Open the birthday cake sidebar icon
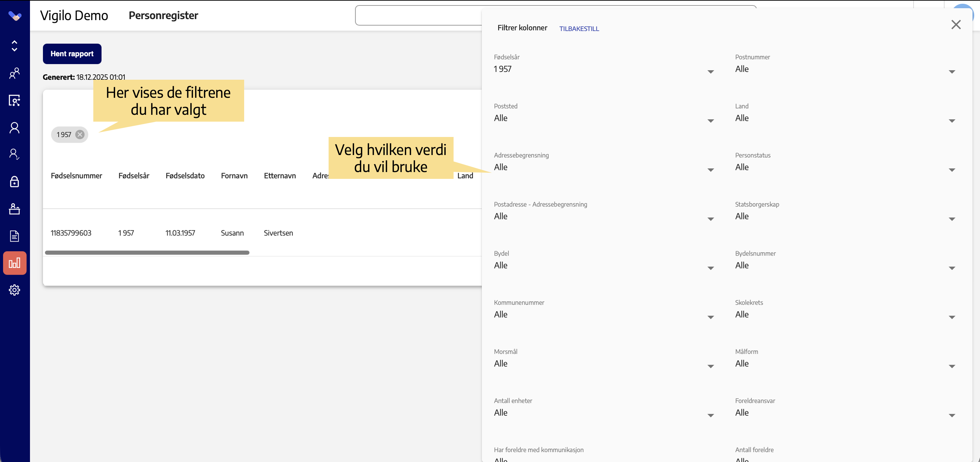 14,209
